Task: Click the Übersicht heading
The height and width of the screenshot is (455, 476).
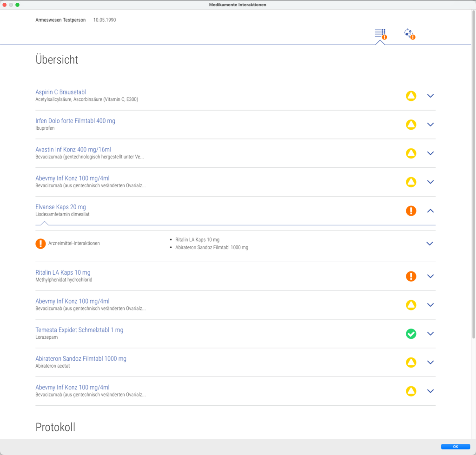Action: click(x=57, y=60)
